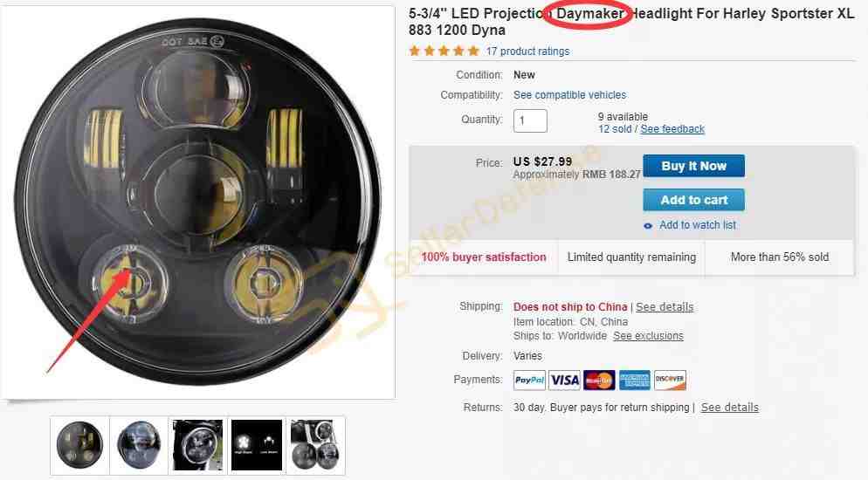The width and height of the screenshot is (868, 480).
Task: Click the Quantity input field
Action: coord(530,120)
